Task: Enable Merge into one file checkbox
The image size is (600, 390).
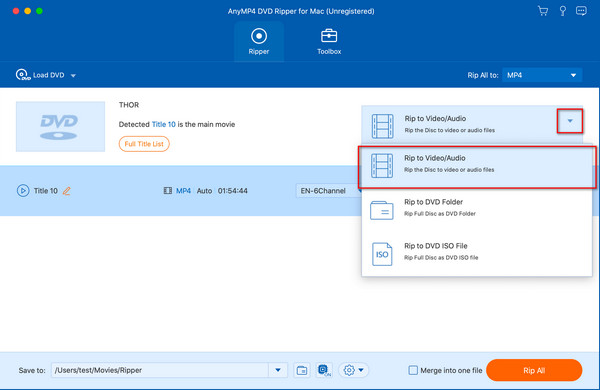Action: tap(413, 370)
